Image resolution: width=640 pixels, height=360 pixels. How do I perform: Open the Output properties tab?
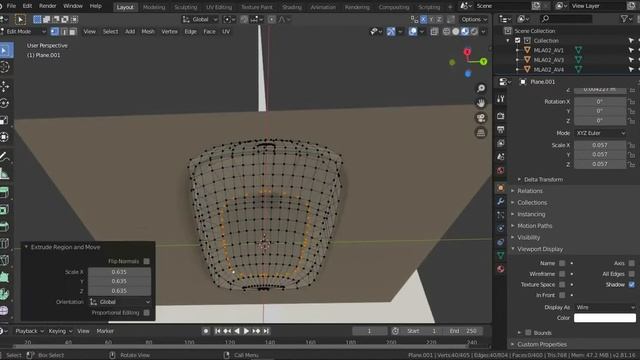pos(501,129)
